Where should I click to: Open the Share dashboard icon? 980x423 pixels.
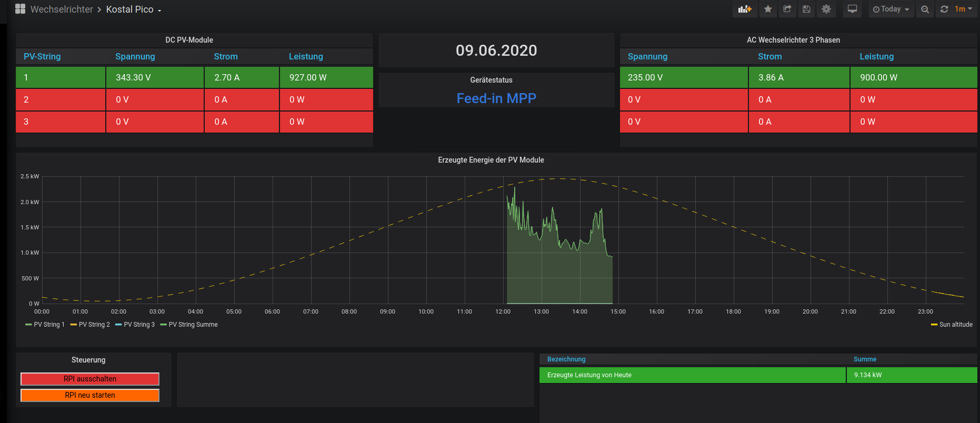787,9
